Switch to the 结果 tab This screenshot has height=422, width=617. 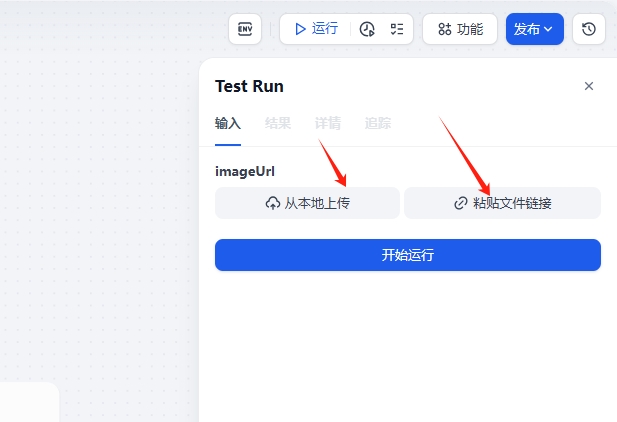coord(278,124)
